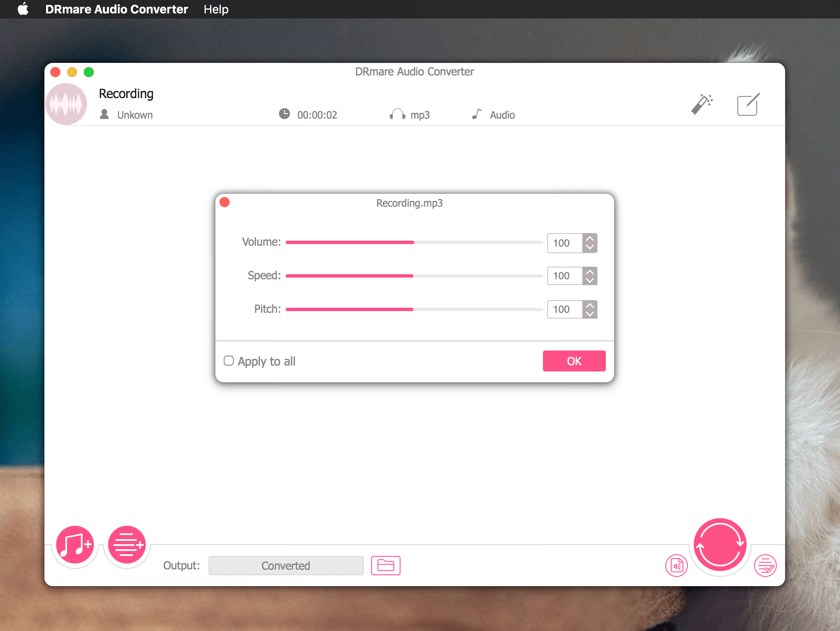Close the Recording.mp3 dialog
840x631 pixels.
[225, 203]
